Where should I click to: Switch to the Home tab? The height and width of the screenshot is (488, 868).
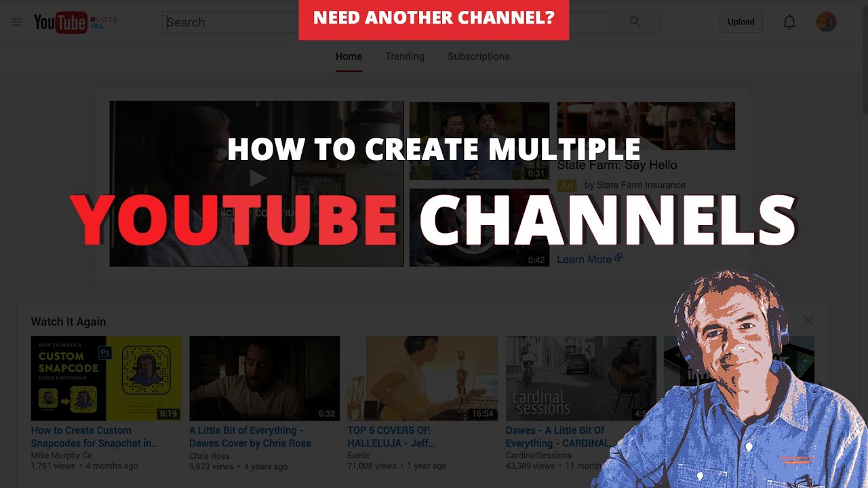pyautogui.click(x=349, y=56)
